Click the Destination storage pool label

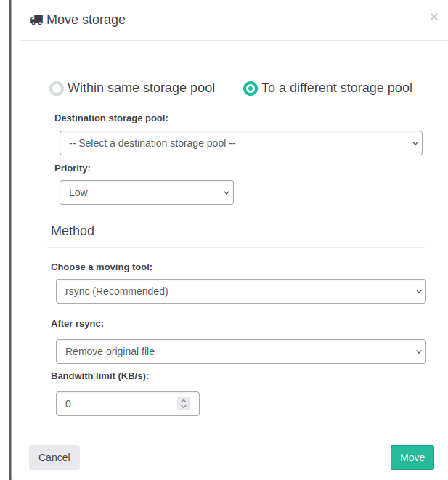tap(111, 118)
